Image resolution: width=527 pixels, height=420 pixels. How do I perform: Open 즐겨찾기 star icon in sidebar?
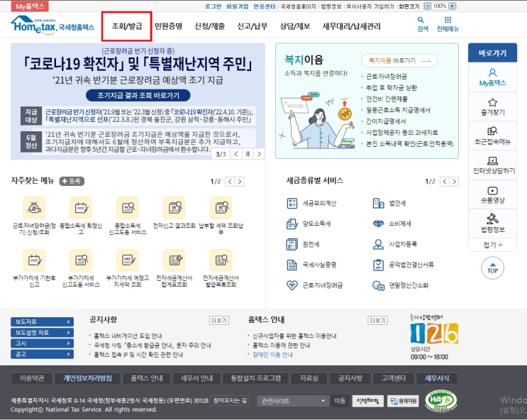492,102
